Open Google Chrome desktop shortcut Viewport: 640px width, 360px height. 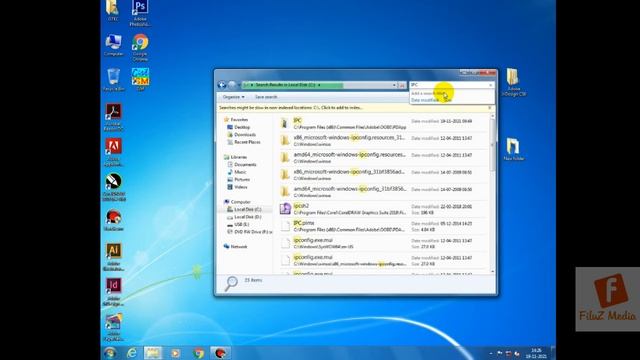(x=140, y=47)
